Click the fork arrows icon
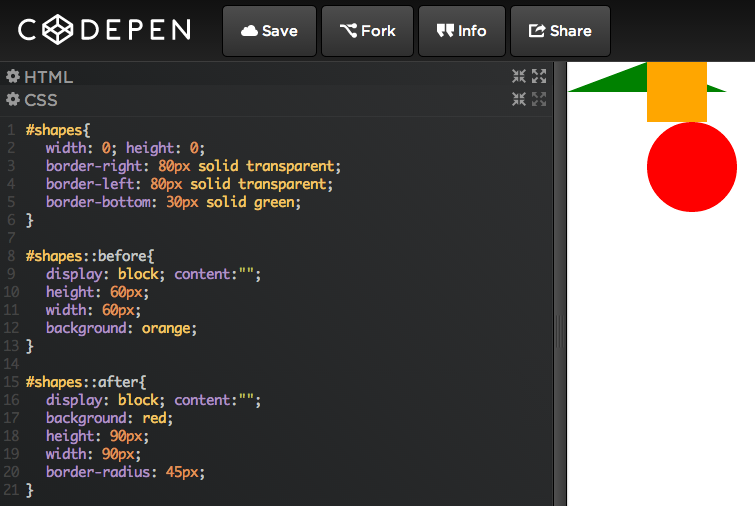The height and width of the screenshot is (506, 755). pos(348,31)
